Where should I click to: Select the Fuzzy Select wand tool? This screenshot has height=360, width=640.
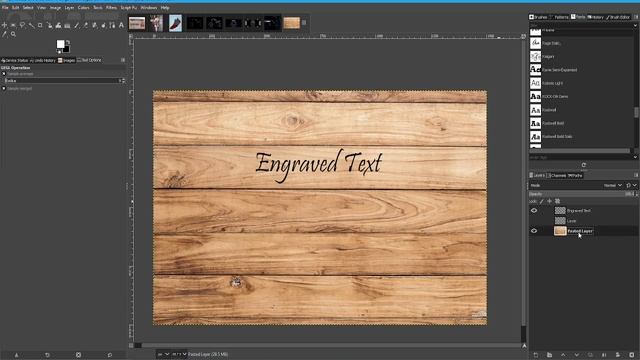[x=31, y=25]
